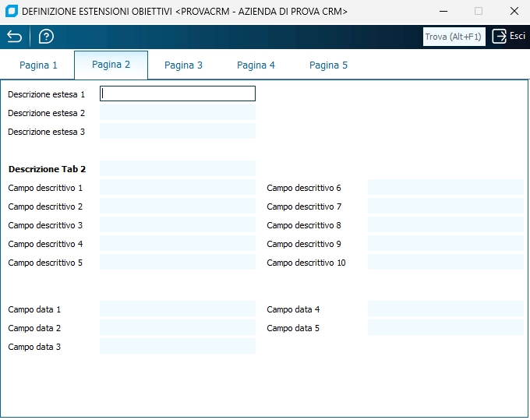Click the Descrizione estesa 2 field

178,112
